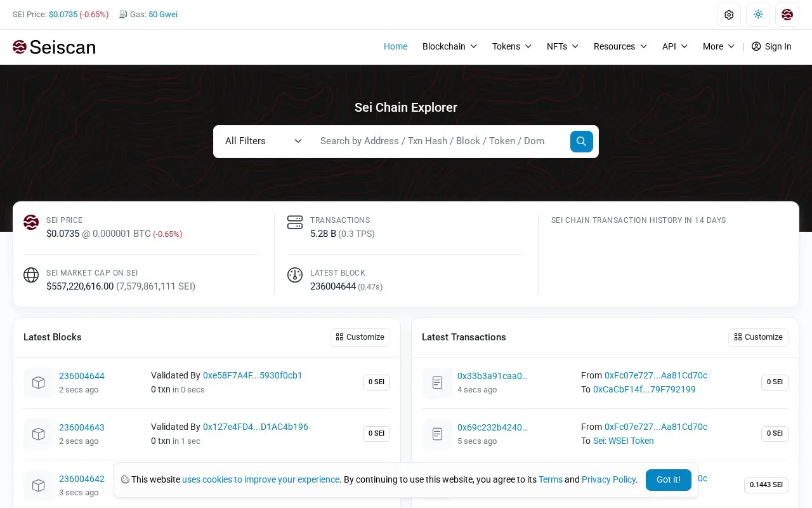Open validator 0x127e4FD4...D1AC4b196
This screenshot has height=508, width=812.
(x=256, y=427)
